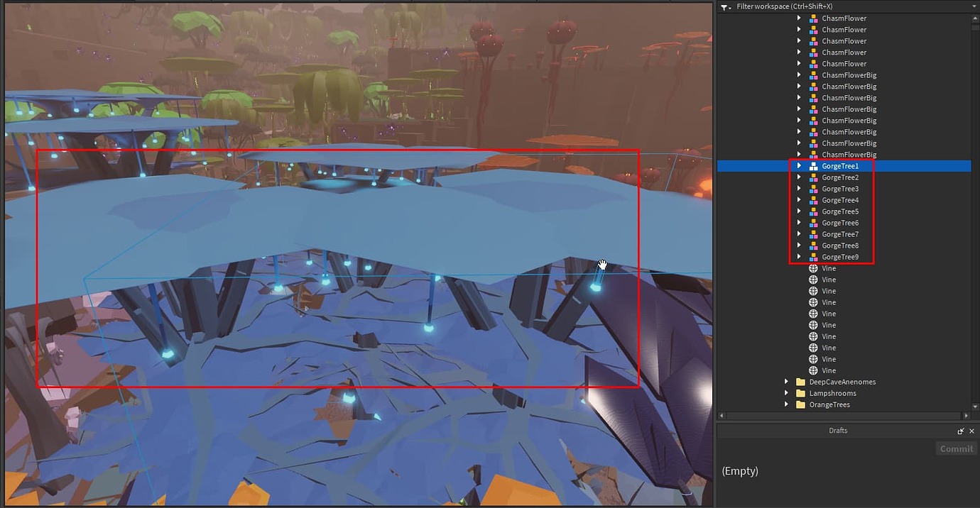Expand the GorgeTree1 node
Image resolution: width=980 pixels, height=508 pixels.
click(x=799, y=166)
